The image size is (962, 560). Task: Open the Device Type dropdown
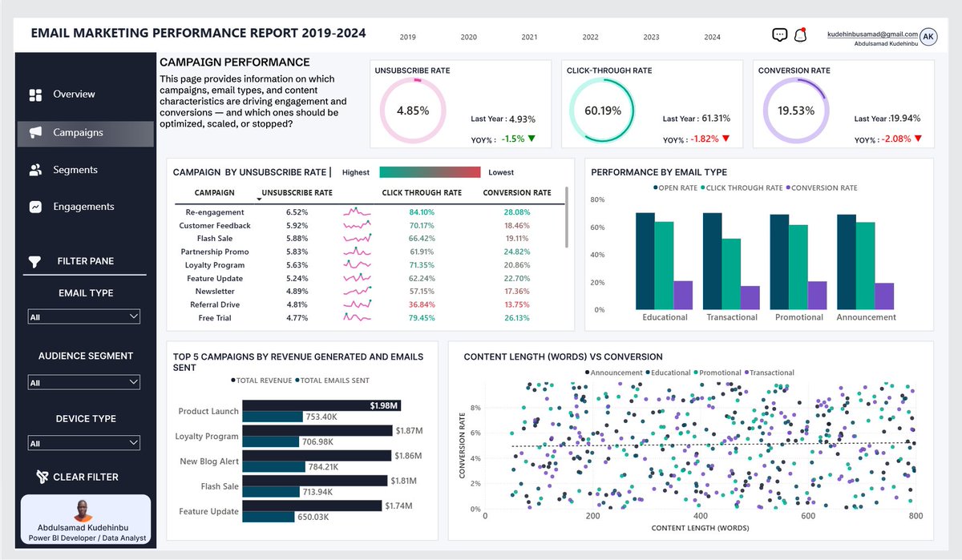coord(84,443)
